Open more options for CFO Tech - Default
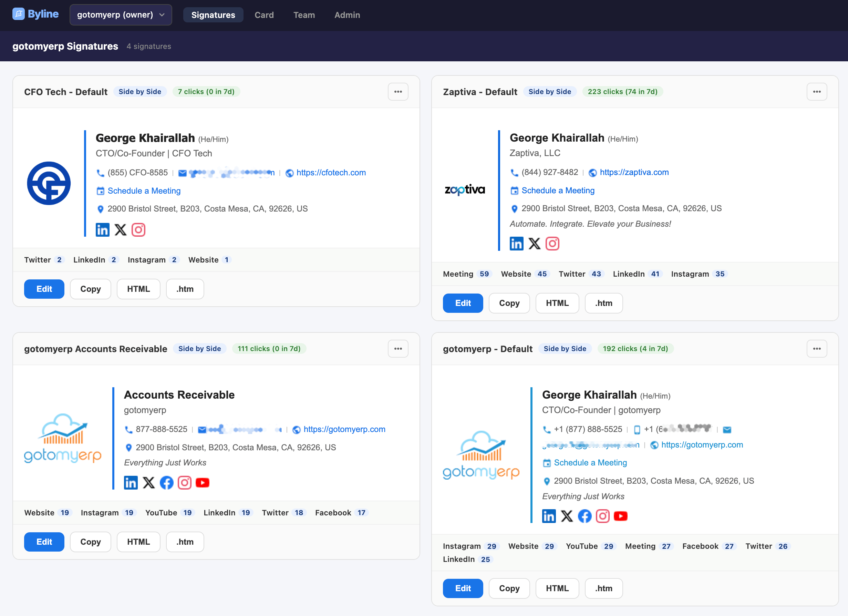Image resolution: width=848 pixels, height=616 pixels. [x=398, y=92]
